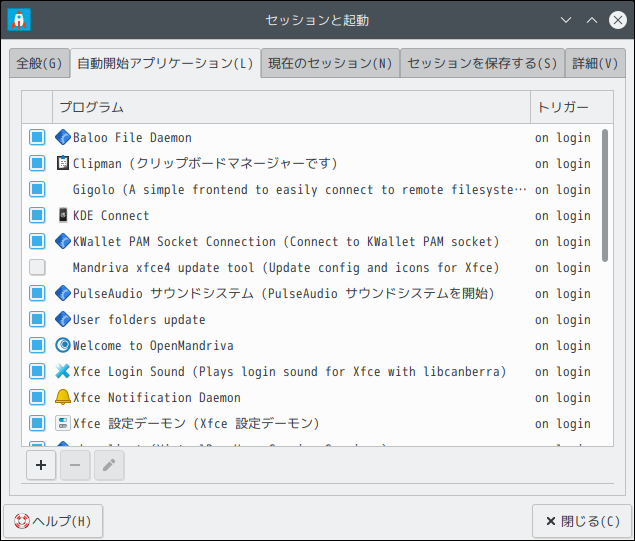The width and height of the screenshot is (635, 541).
Task: Click the ヘルプ(H) help button
Action: 53,521
